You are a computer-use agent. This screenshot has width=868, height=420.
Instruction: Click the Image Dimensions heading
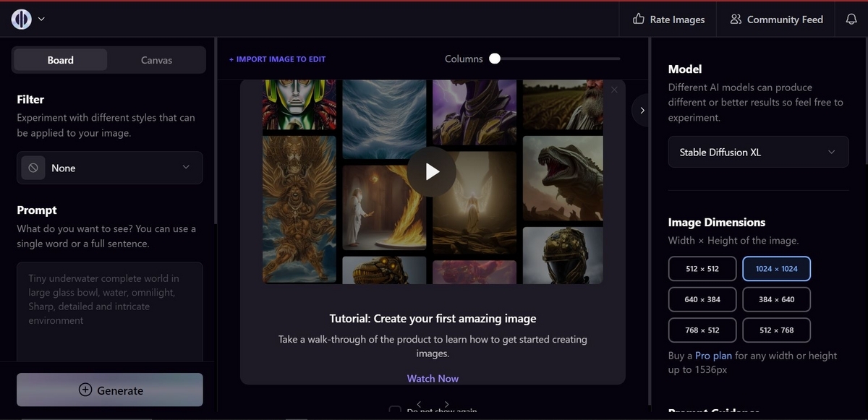pyautogui.click(x=717, y=222)
